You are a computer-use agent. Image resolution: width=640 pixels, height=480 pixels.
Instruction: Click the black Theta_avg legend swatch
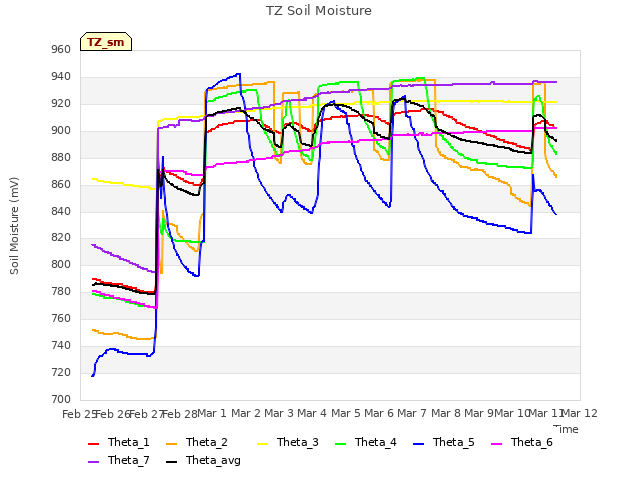point(171,461)
